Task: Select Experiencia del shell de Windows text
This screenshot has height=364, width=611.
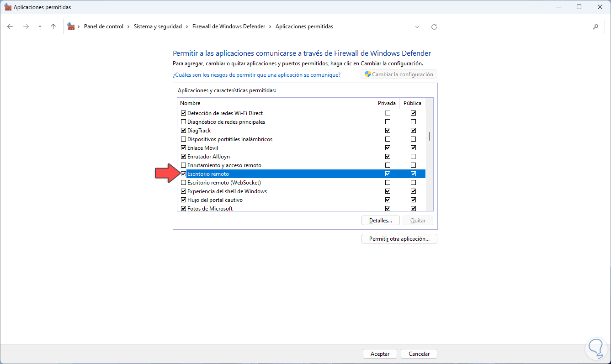Action: 227,191
